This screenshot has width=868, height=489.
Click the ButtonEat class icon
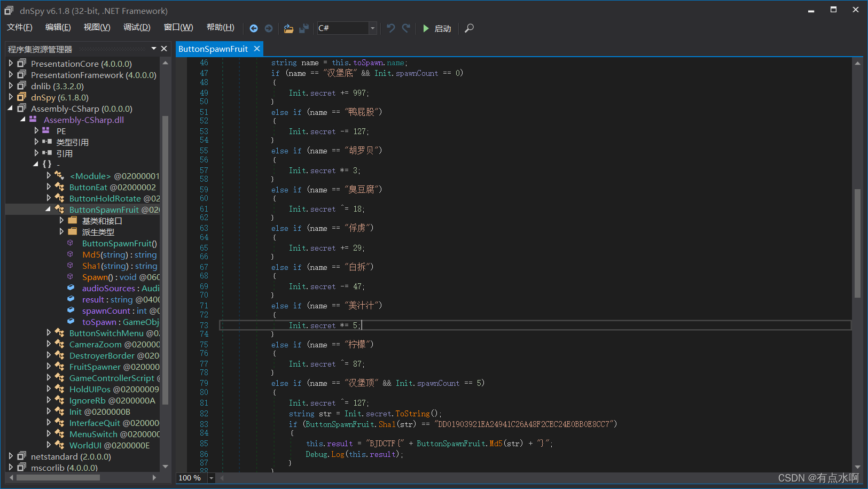pos(59,187)
